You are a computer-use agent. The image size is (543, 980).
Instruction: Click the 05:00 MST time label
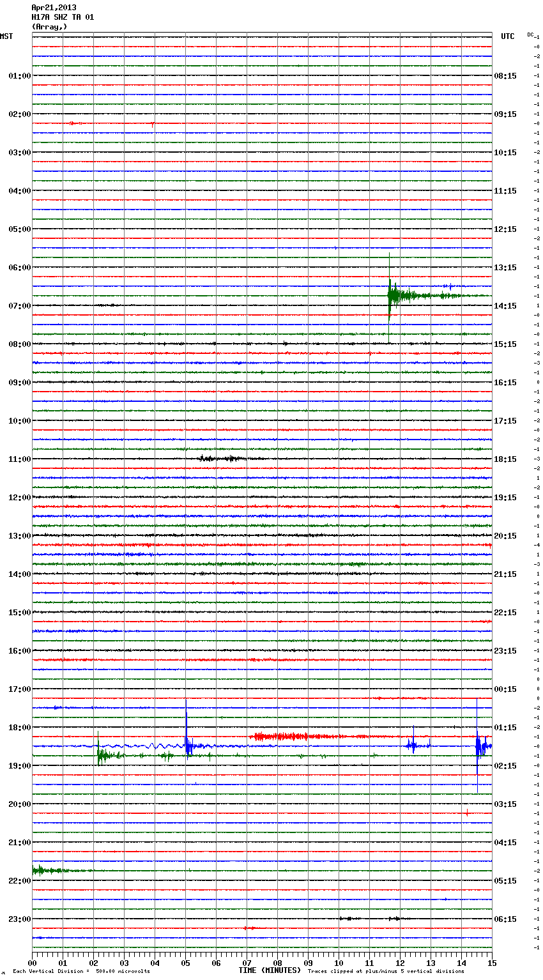pyautogui.click(x=20, y=229)
